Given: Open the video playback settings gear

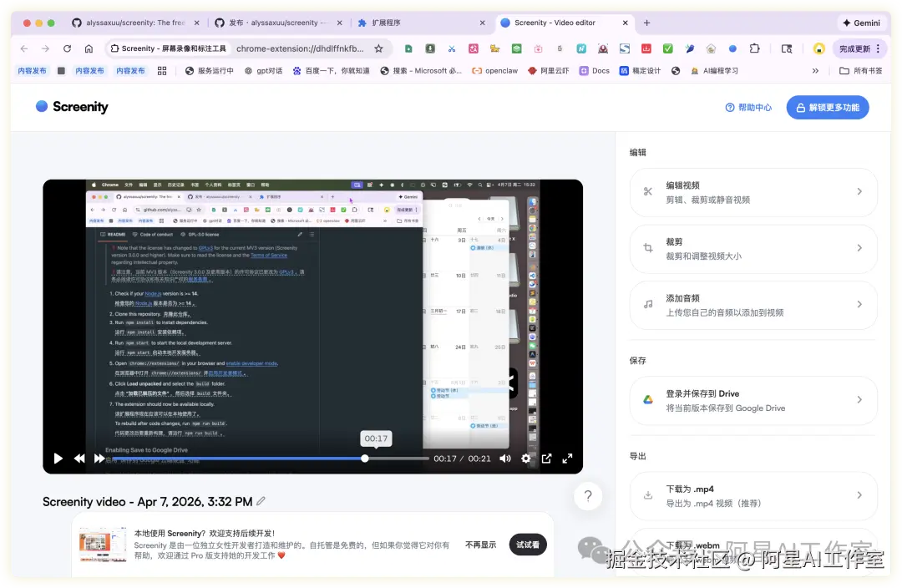Looking at the screenshot, I should coord(525,458).
